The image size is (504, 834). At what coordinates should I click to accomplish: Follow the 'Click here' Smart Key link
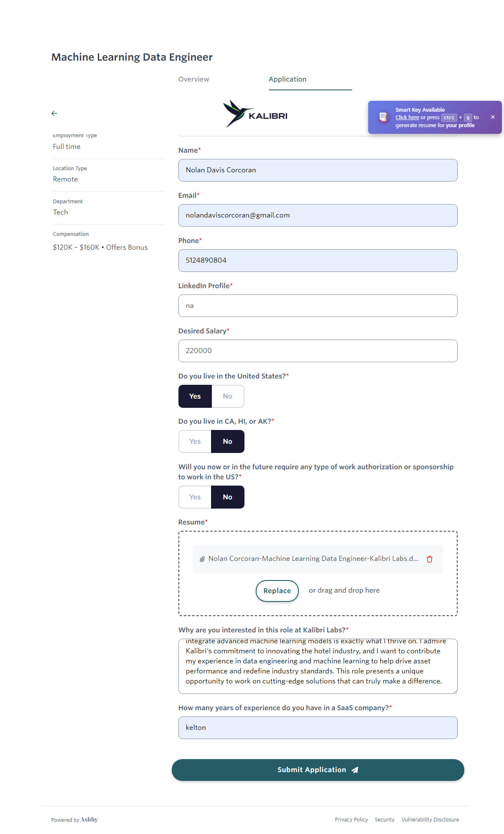[407, 118]
